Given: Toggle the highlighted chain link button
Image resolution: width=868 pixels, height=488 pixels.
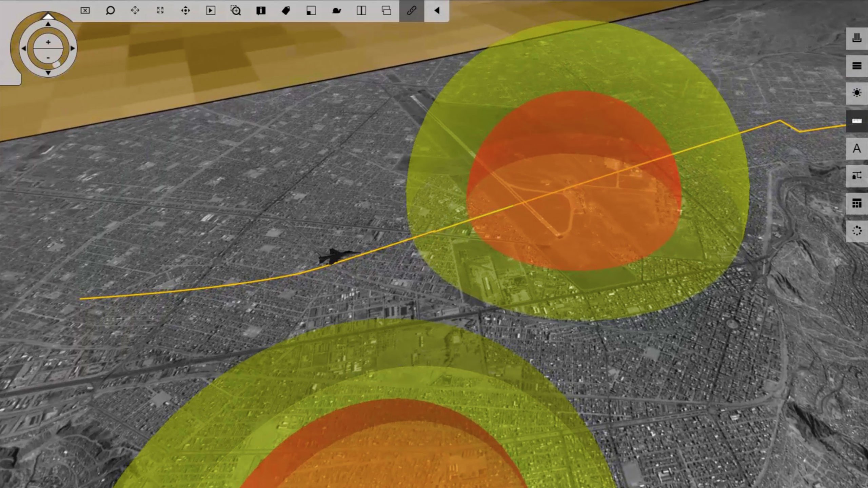Looking at the screenshot, I should [x=412, y=11].
